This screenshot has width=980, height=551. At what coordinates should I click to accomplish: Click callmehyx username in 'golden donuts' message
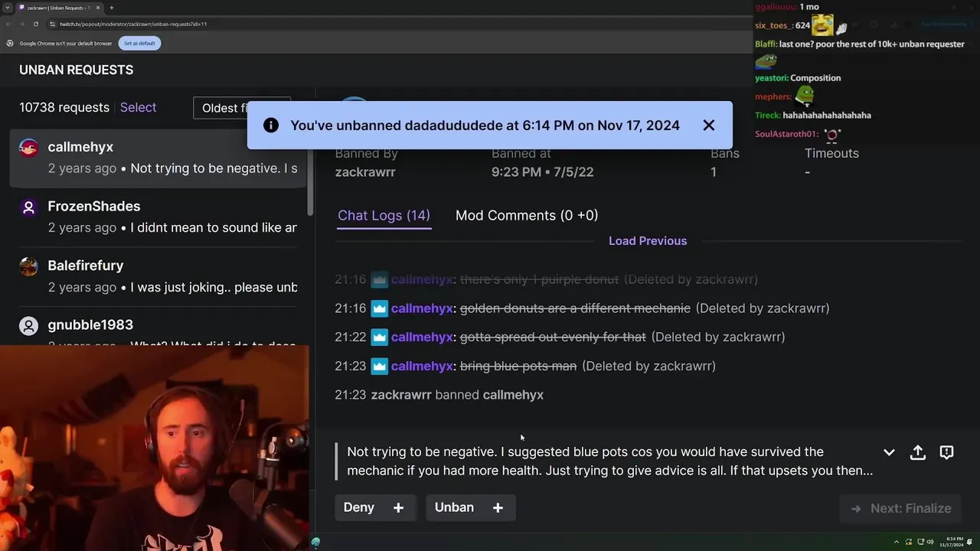[x=422, y=308]
